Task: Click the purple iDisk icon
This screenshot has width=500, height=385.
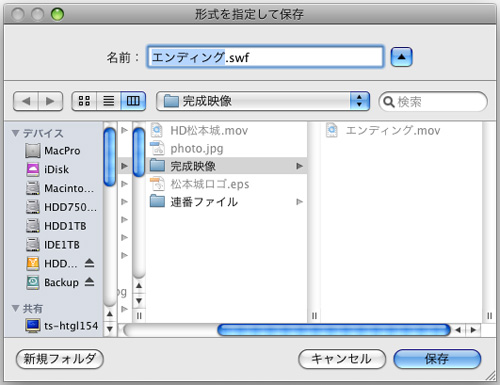Action: click(x=33, y=169)
